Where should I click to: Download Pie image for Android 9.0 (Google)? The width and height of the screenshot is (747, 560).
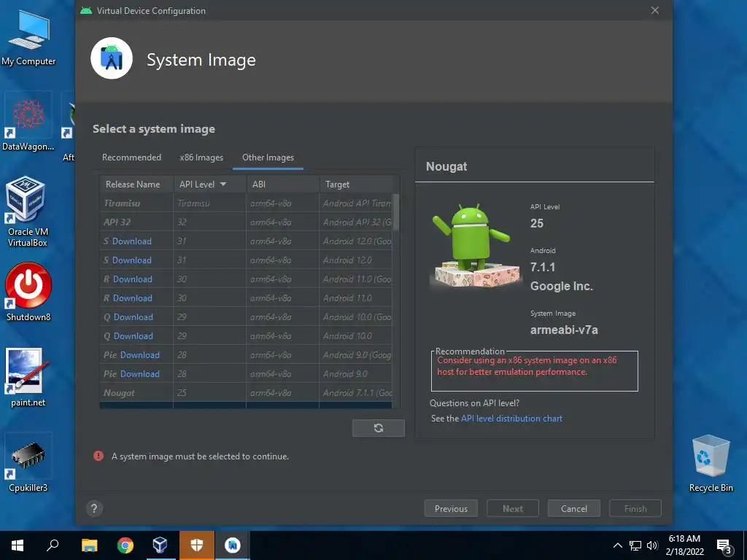pos(139,355)
